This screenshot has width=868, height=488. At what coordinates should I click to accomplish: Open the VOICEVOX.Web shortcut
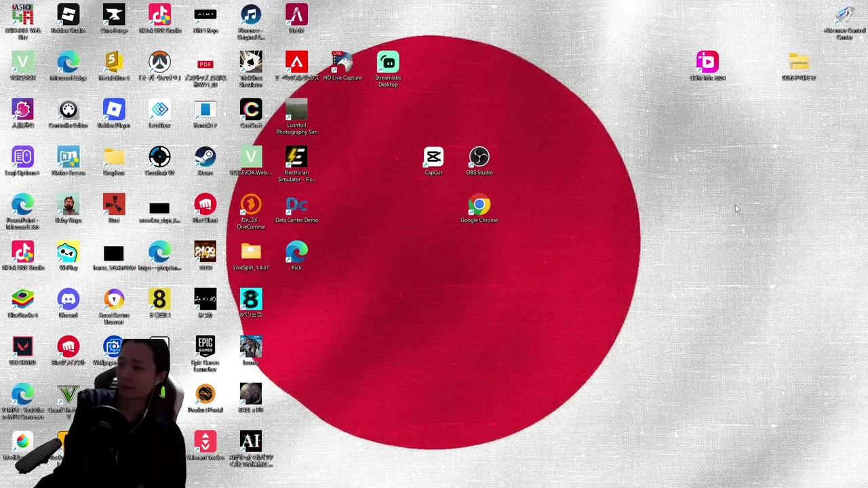pyautogui.click(x=251, y=157)
